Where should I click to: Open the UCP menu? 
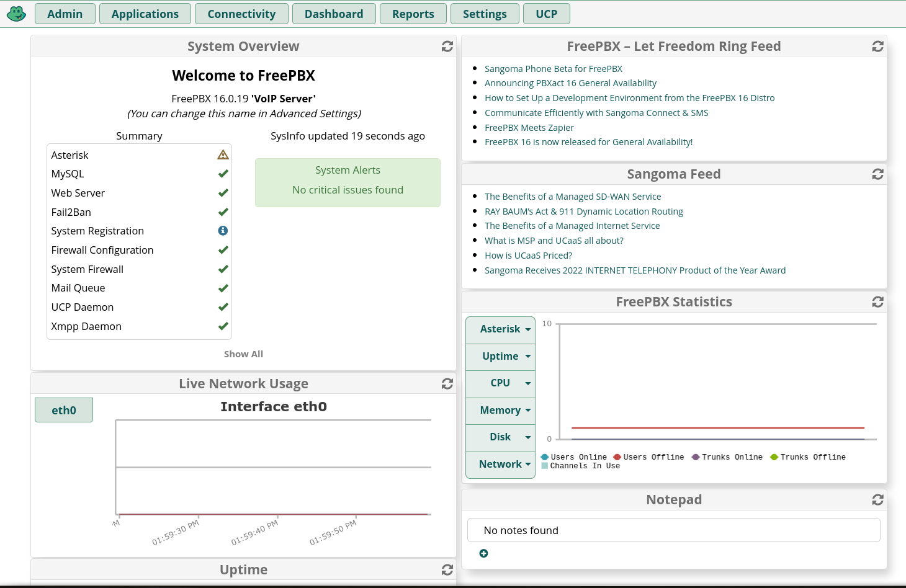547,14
